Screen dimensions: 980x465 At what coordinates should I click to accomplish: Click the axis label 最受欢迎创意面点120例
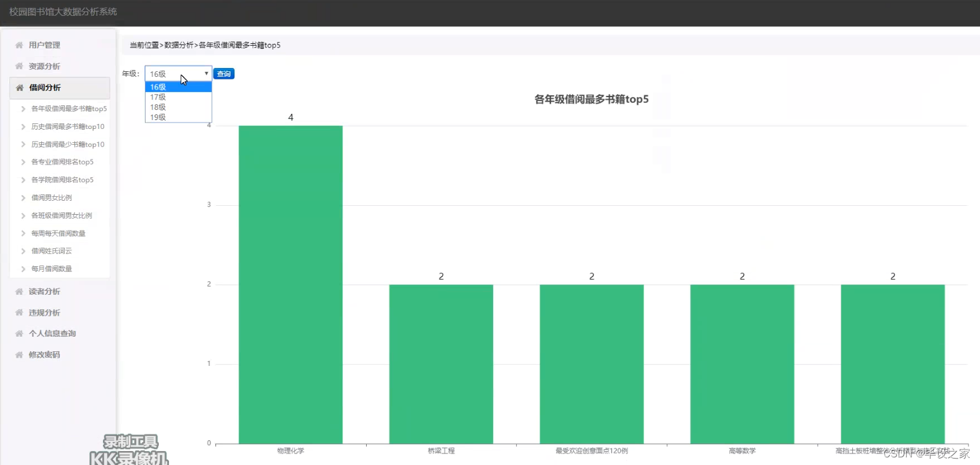click(x=592, y=451)
